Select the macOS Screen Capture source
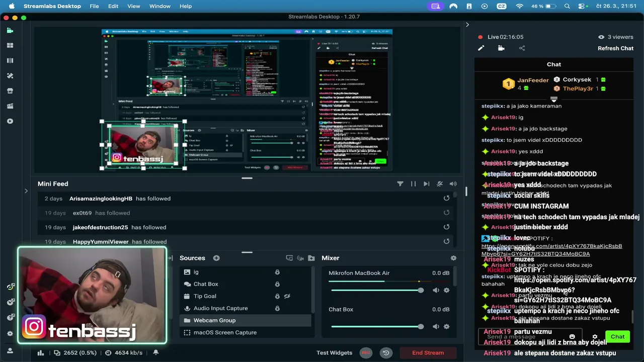The width and height of the screenshot is (644, 362). (x=247, y=332)
